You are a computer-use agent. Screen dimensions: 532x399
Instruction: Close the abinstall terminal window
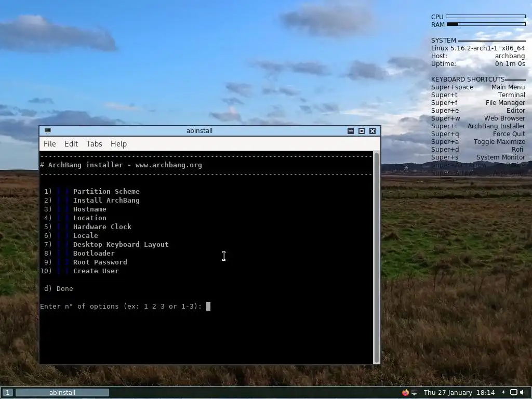click(373, 131)
